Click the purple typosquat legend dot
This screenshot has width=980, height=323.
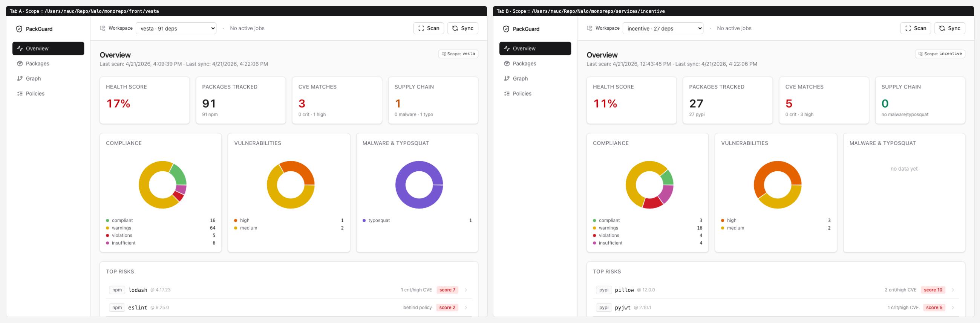[x=364, y=220]
